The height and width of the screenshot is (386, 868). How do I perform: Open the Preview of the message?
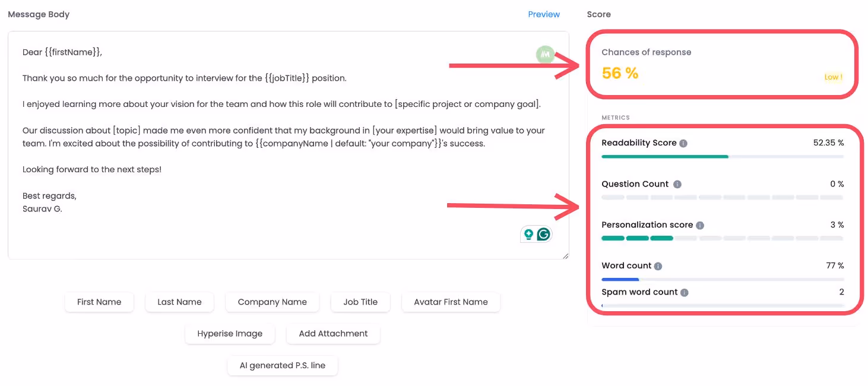544,14
